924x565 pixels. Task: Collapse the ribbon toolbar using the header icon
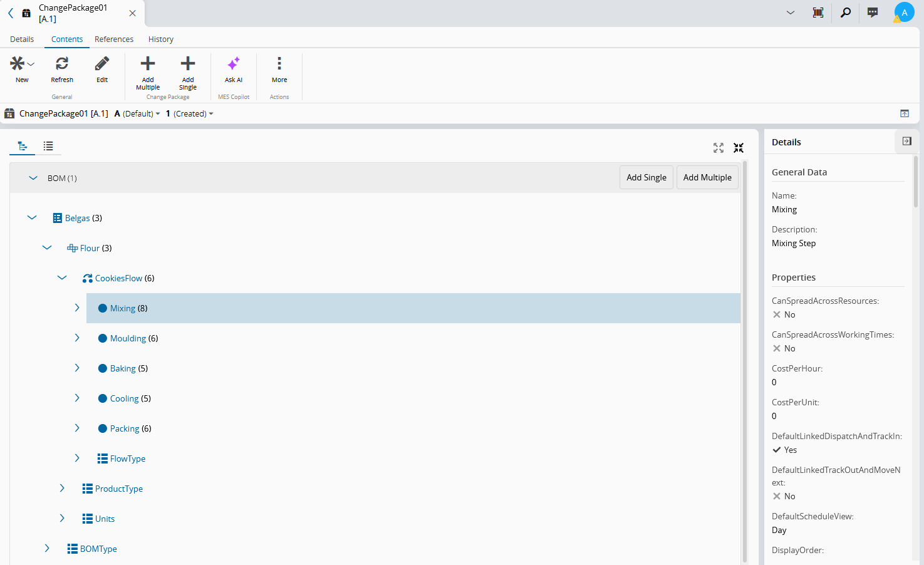click(905, 113)
